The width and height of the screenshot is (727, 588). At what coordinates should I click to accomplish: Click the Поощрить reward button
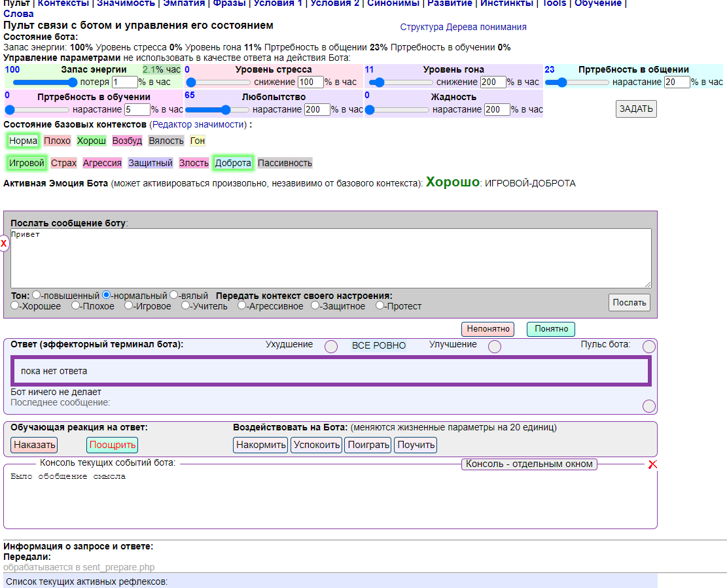coord(112,445)
